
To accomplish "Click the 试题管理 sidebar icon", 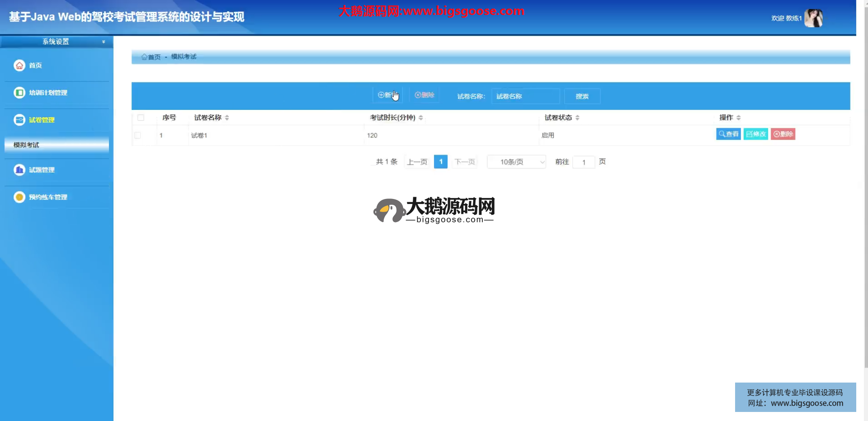I will [19, 170].
